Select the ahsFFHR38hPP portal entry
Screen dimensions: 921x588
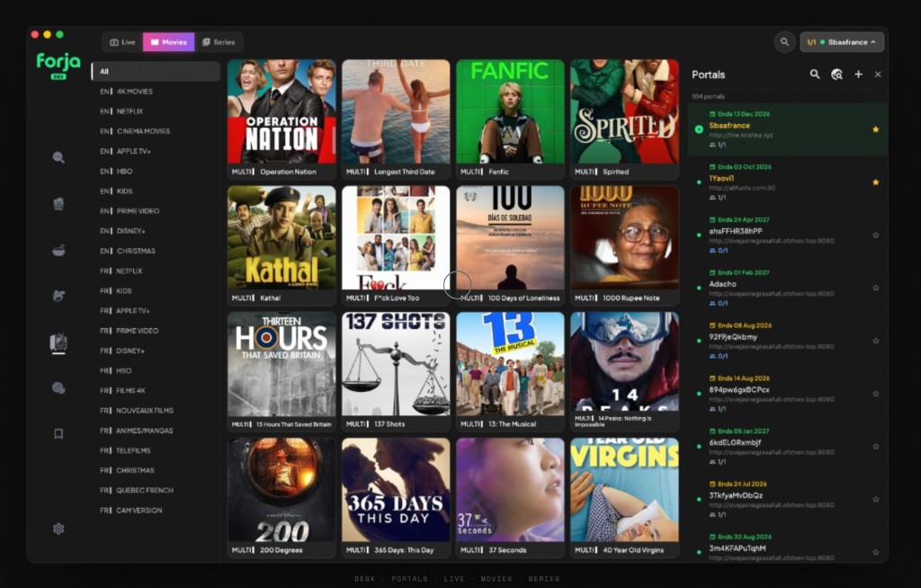pos(787,235)
